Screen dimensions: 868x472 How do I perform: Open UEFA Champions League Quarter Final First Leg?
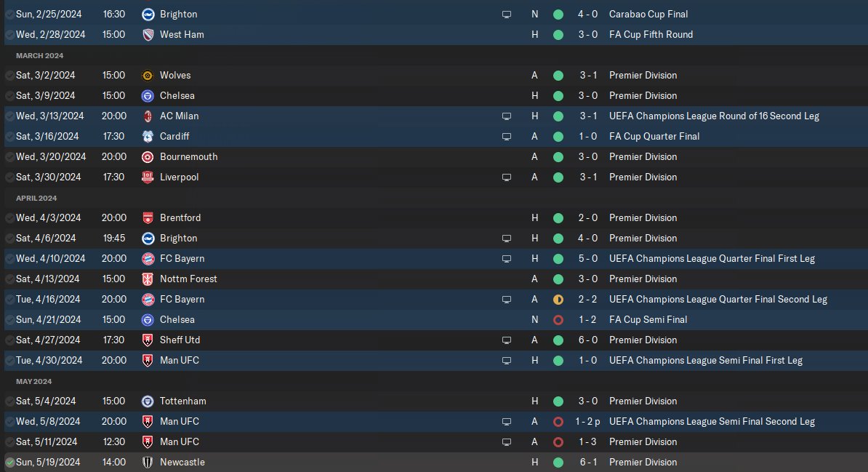(x=711, y=258)
